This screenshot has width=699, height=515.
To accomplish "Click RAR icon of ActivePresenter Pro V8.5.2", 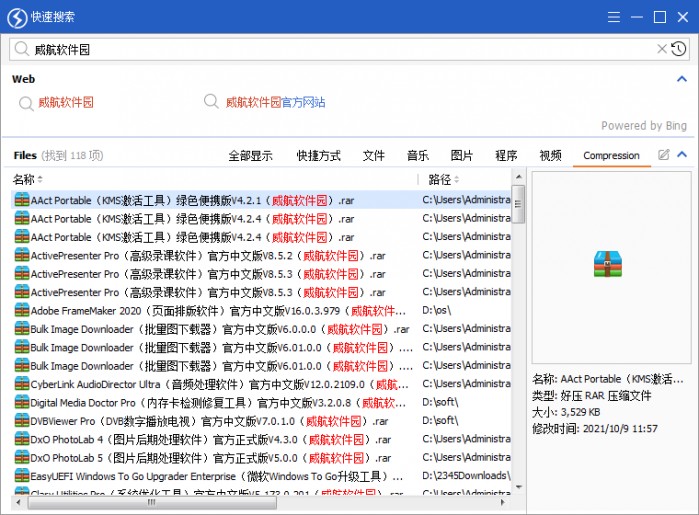I will point(22,255).
